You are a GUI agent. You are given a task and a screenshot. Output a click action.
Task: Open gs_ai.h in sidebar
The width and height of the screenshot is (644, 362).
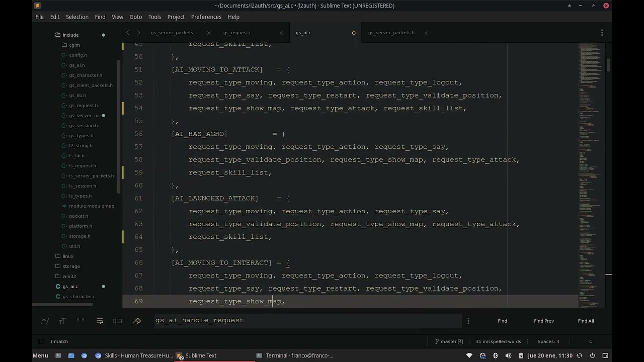(x=77, y=65)
